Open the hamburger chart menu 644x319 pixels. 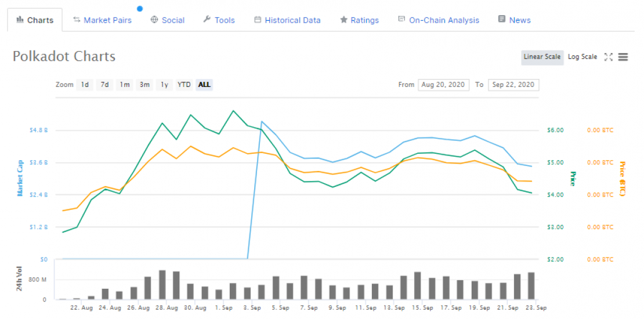(x=624, y=57)
